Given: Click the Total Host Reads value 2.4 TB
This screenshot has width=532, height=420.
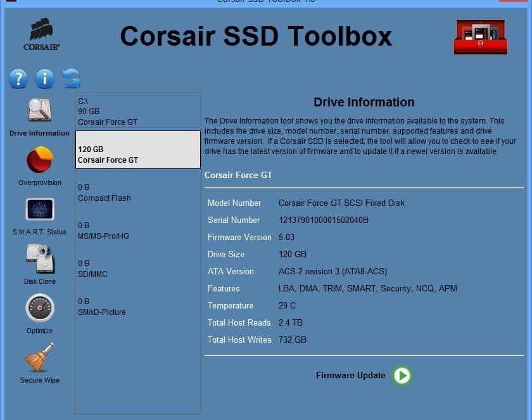Looking at the screenshot, I should click(291, 322).
